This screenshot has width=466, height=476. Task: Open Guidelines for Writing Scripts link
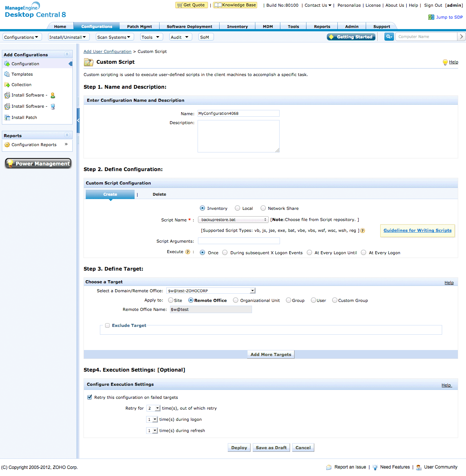pyautogui.click(x=418, y=230)
